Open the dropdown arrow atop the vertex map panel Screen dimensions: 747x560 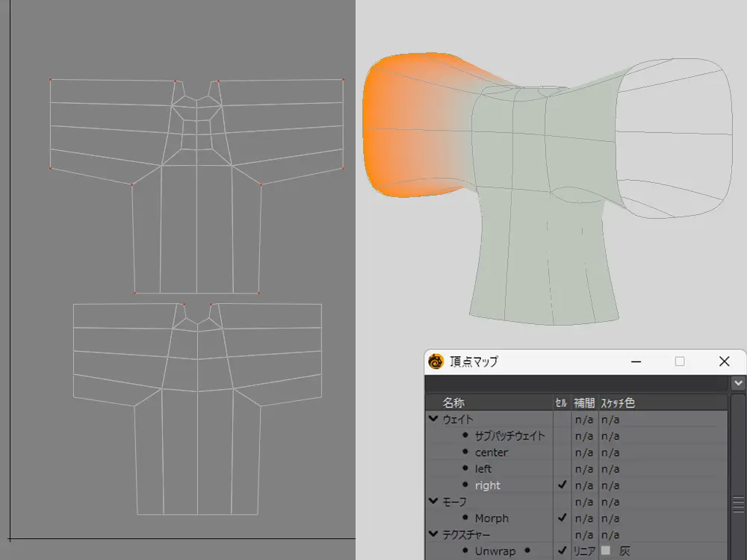point(738,383)
